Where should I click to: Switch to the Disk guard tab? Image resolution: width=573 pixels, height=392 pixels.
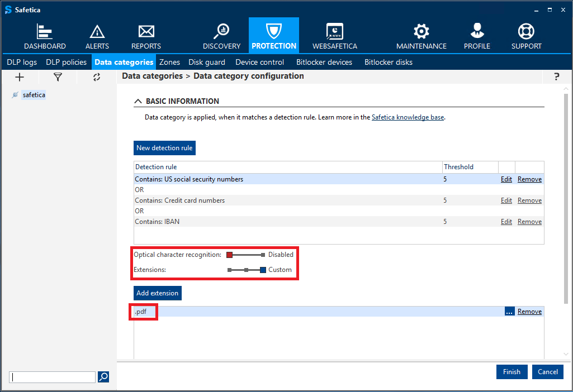[x=207, y=62]
